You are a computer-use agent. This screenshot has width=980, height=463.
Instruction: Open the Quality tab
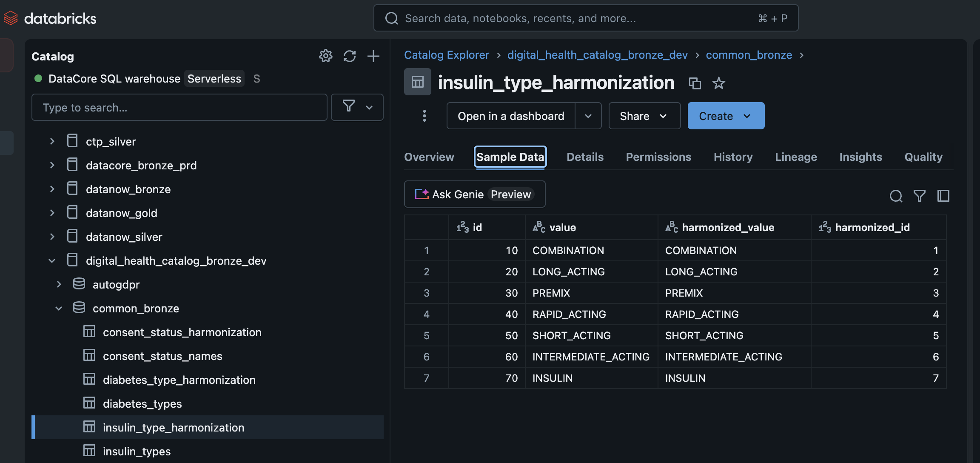pos(923,157)
